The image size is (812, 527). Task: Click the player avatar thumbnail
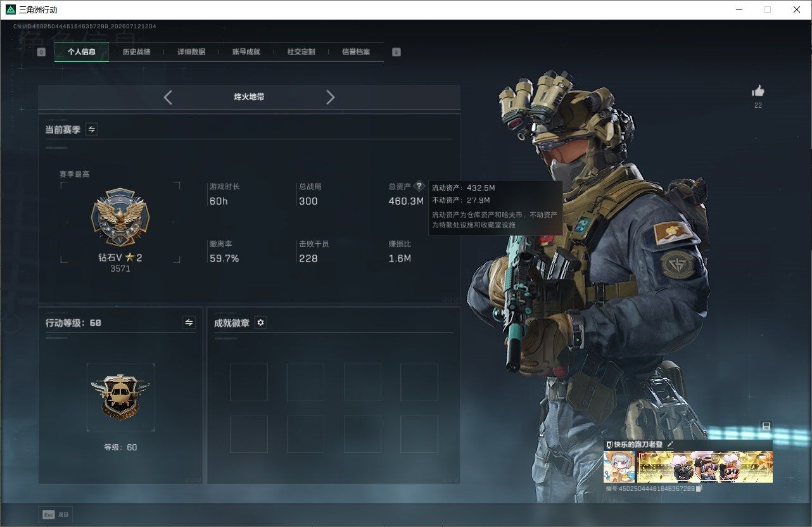pos(619,467)
